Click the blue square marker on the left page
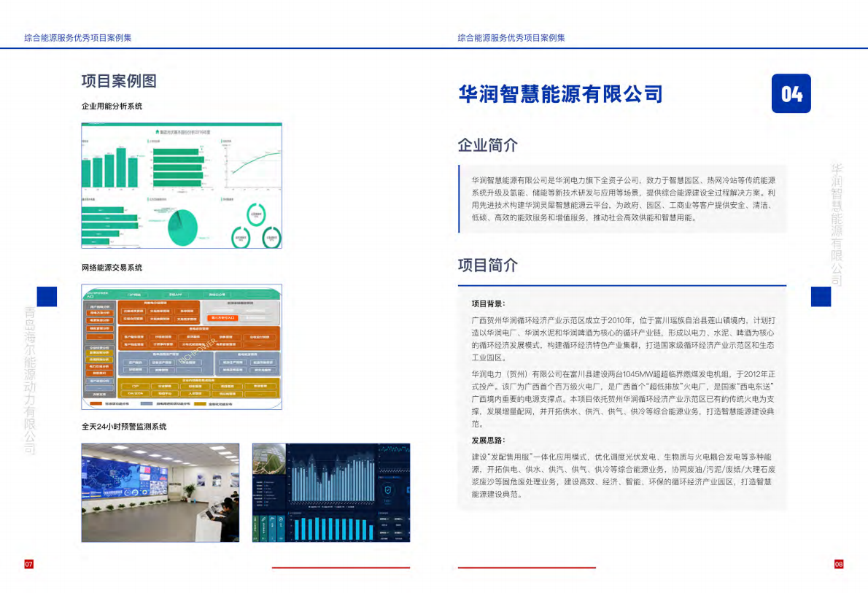 tap(47, 296)
